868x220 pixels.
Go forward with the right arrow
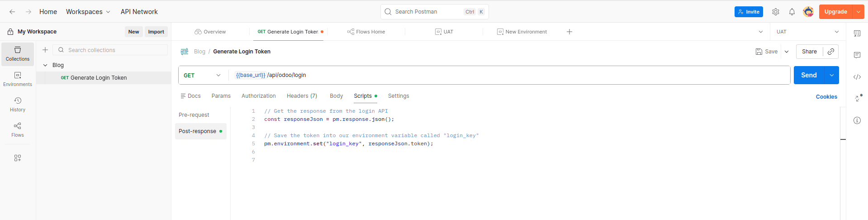click(28, 12)
